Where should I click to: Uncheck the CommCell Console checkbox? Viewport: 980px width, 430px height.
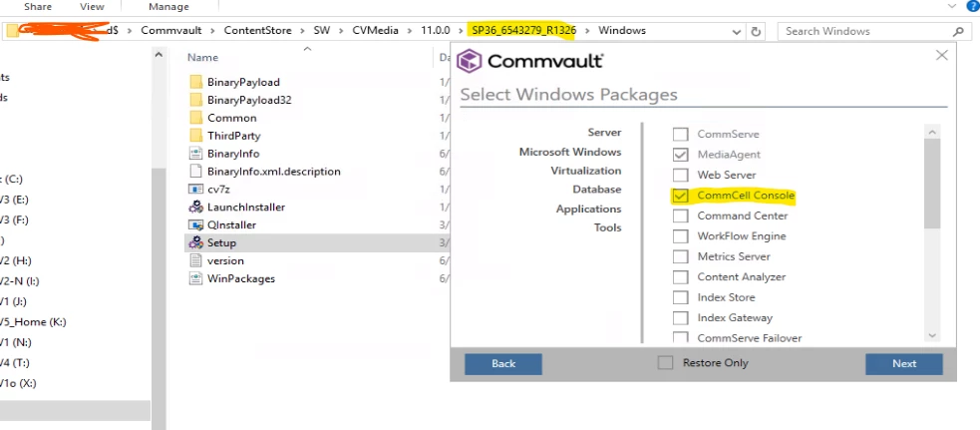point(680,196)
